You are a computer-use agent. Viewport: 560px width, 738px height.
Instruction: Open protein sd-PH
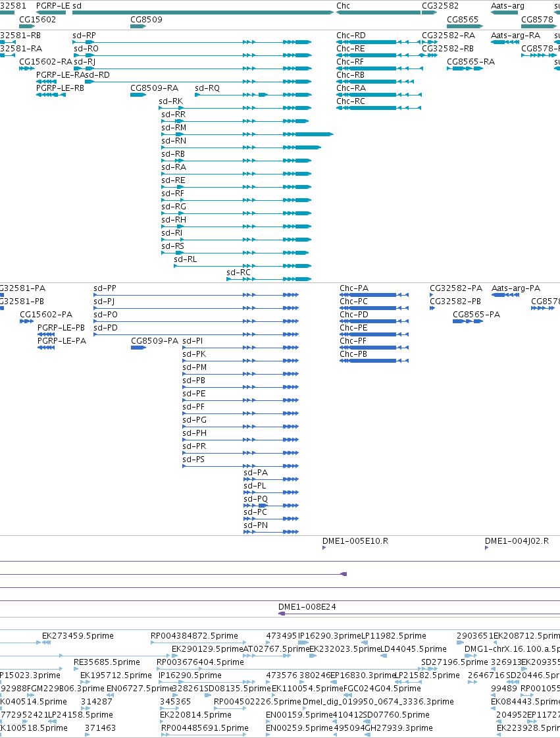pyautogui.click(x=194, y=433)
